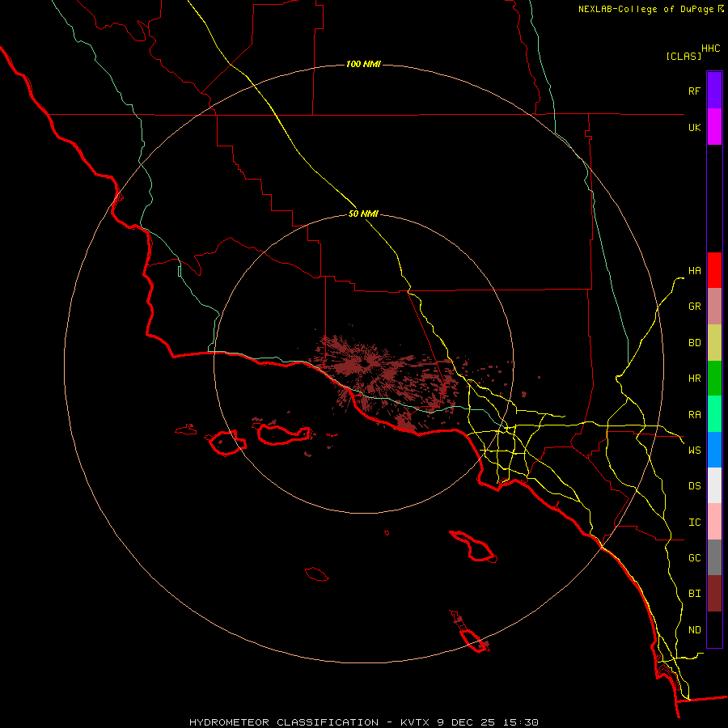Click the GC legend label
The width and height of the screenshot is (728, 728).
[x=694, y=558]
